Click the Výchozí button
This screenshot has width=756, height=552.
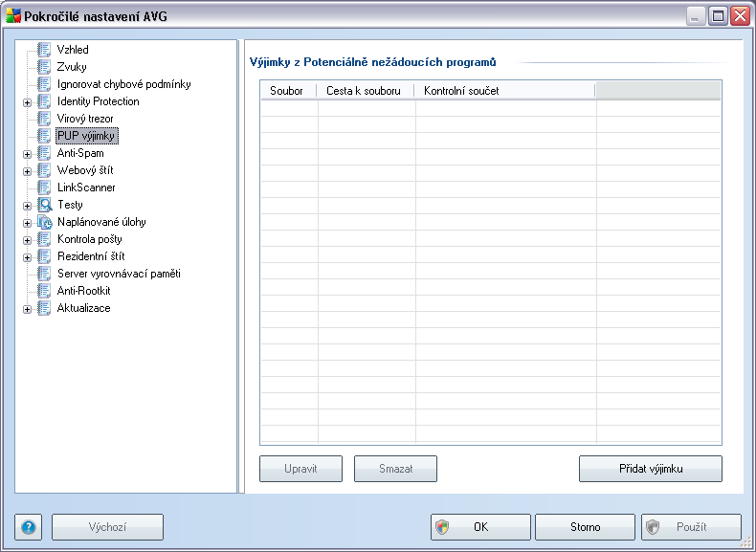point(107,527)
